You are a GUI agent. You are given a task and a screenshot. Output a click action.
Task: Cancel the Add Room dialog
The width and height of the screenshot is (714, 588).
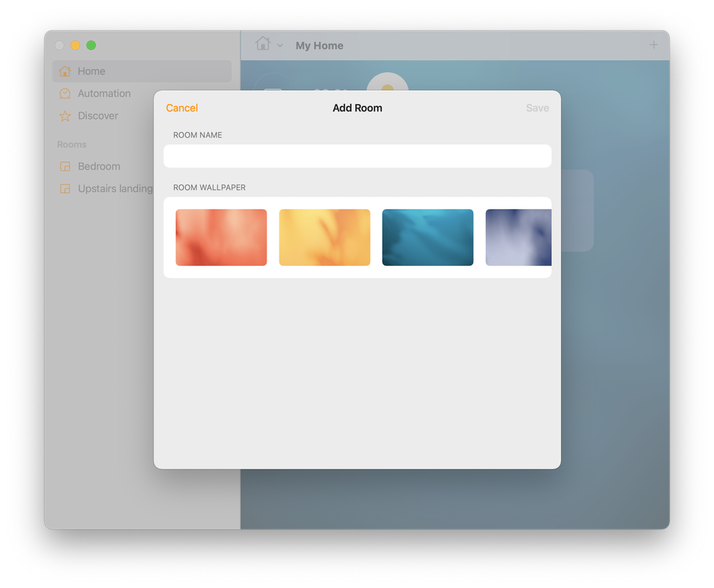(x=182, y=108)
